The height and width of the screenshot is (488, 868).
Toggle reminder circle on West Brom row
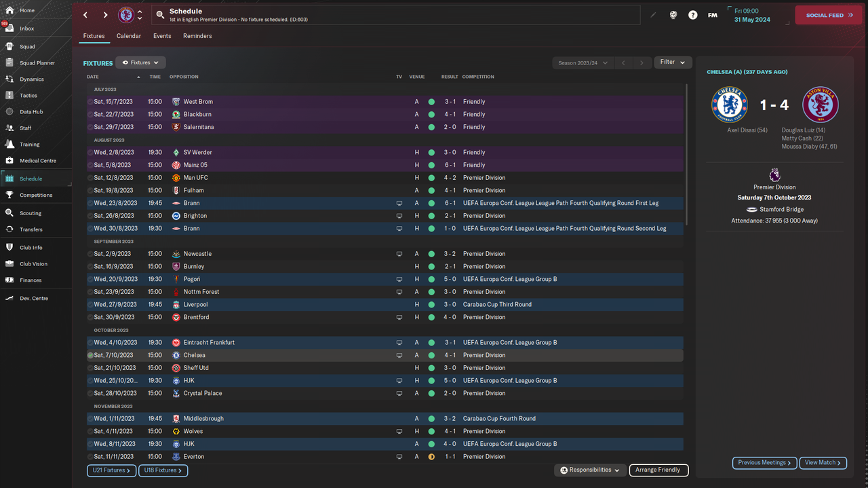pyautogui.click(x=90, y=102)
